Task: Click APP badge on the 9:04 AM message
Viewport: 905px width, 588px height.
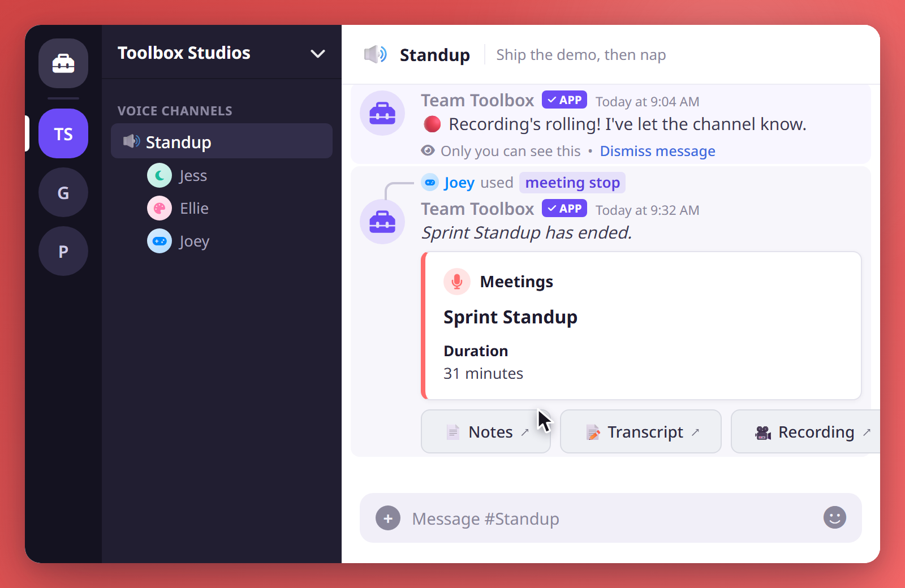Action: coord(564,100)
